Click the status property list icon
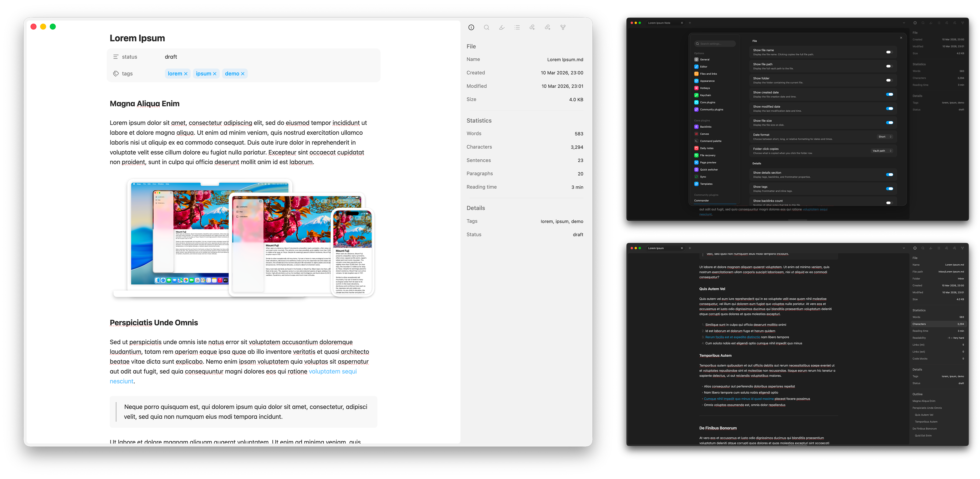 (116, 57)
